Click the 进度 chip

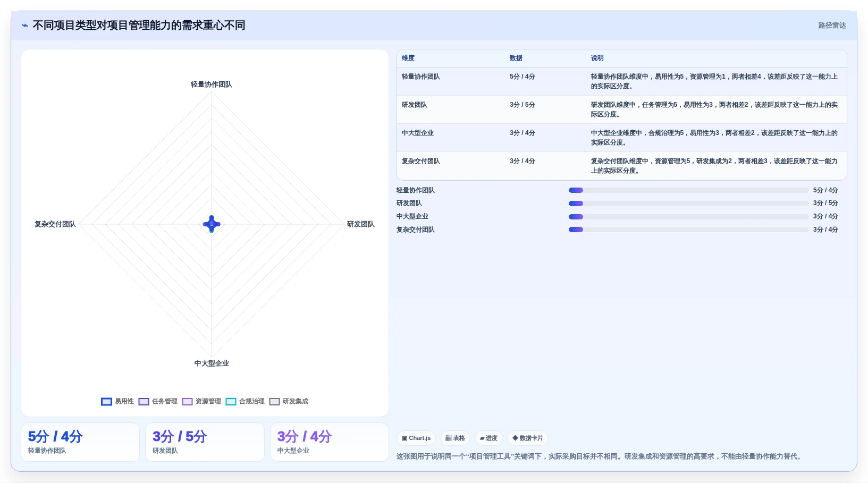pos(488,438)
